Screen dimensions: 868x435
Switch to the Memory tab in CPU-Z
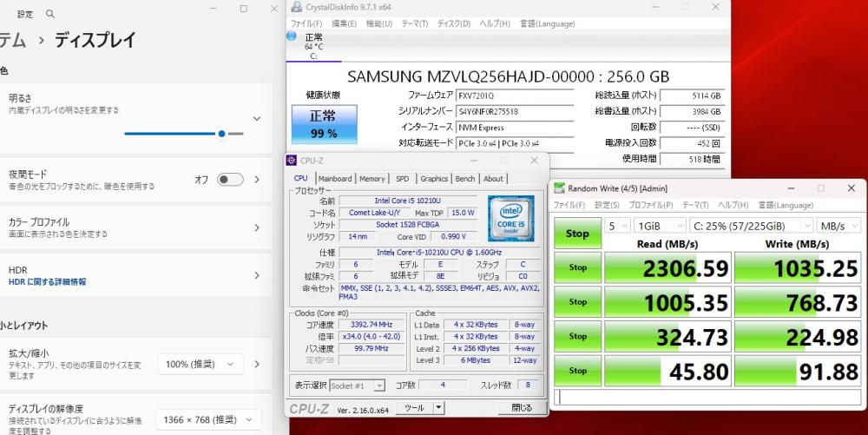pyautogui.click(x=372, y=179)
